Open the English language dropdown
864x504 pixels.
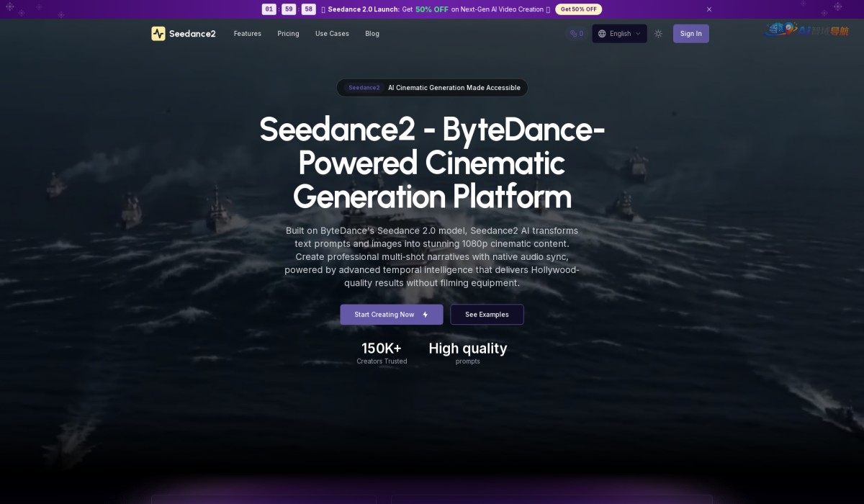pyautogui.click(x=621, y=33)
